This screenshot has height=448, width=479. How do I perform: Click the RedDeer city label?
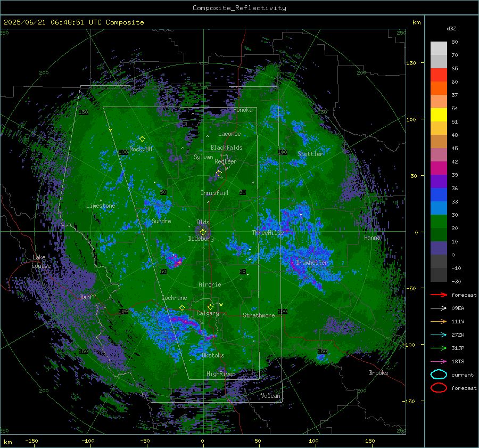[226, 161]
